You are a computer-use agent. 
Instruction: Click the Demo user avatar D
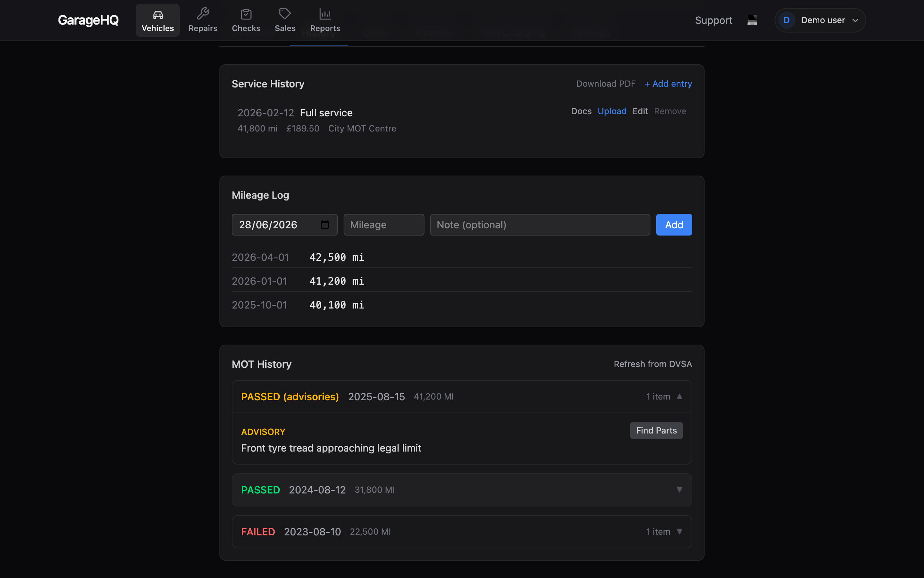pyautogui.click(x=786, y=20)
